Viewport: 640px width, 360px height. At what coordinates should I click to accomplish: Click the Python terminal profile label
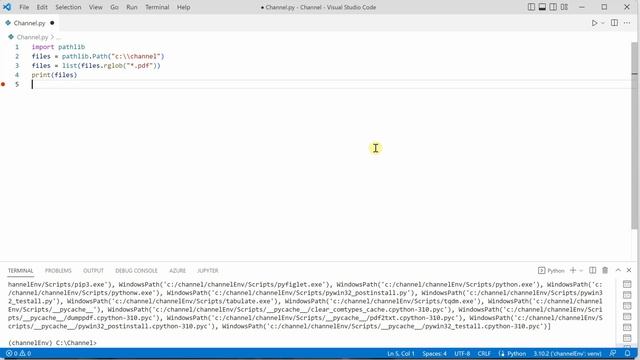tap(551, 271)
